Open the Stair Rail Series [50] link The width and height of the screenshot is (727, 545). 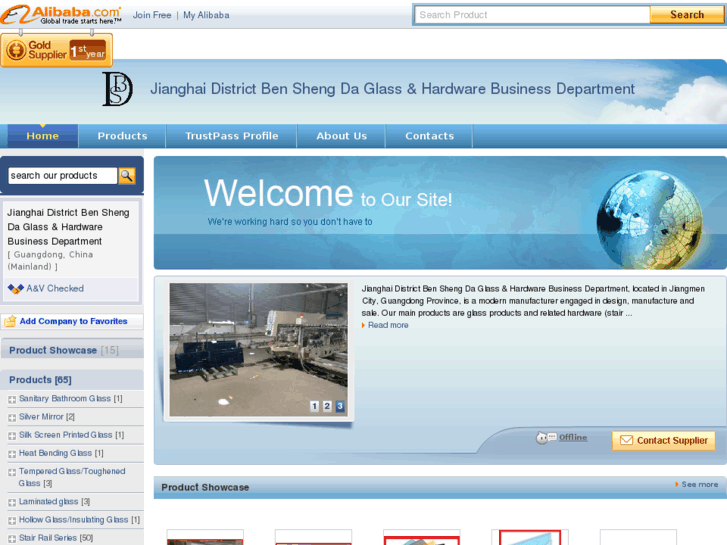56,538
